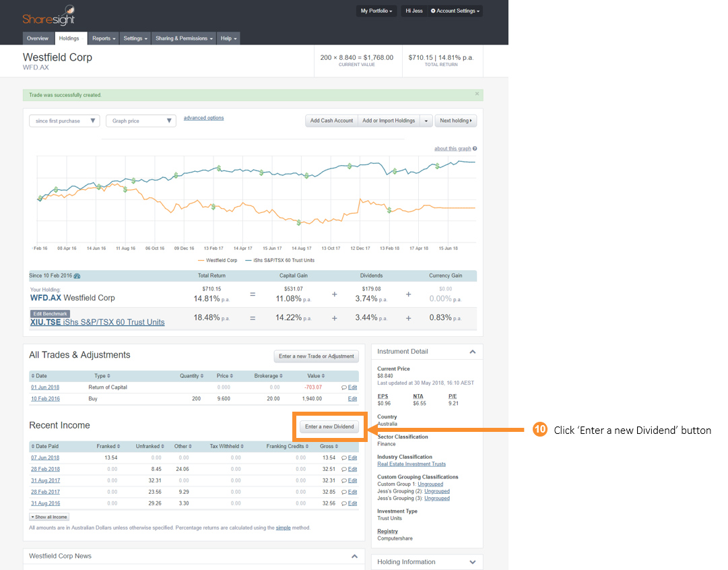Viewport: 728px width, 570px height.
Task: Open comment bubble on 01 Jun 2018 trade
Action: coord(344,387)
